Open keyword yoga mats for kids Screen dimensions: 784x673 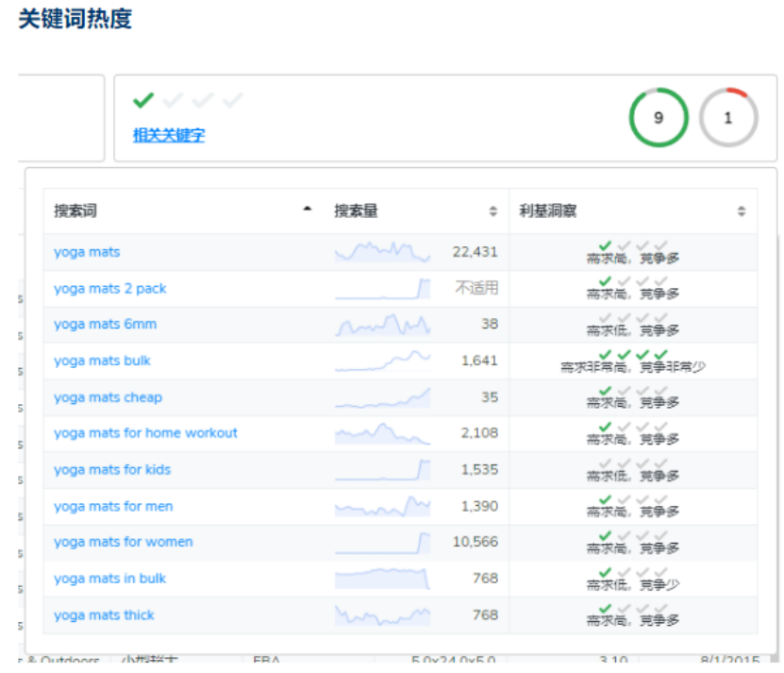click(112, 470)
